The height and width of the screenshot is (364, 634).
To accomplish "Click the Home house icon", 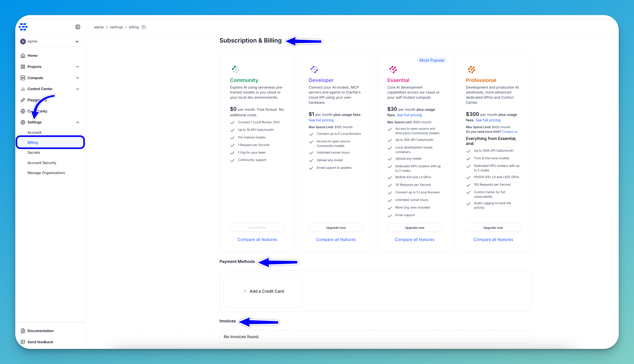I will pos(23,55).
